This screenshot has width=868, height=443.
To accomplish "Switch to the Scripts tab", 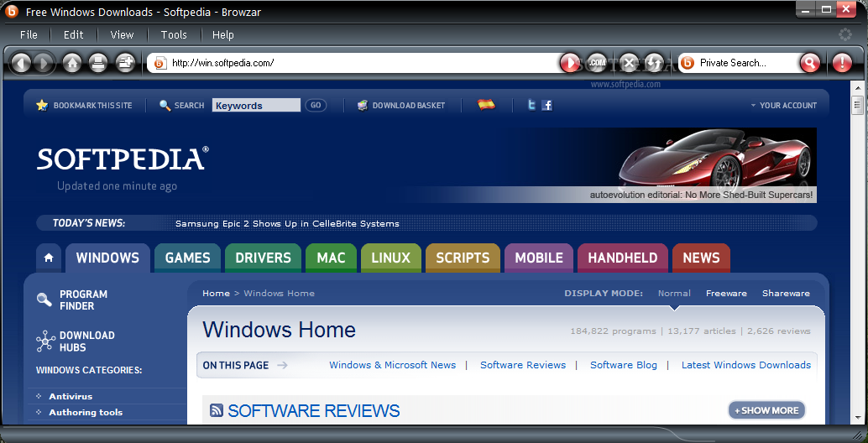I will [x=463, y=258].
